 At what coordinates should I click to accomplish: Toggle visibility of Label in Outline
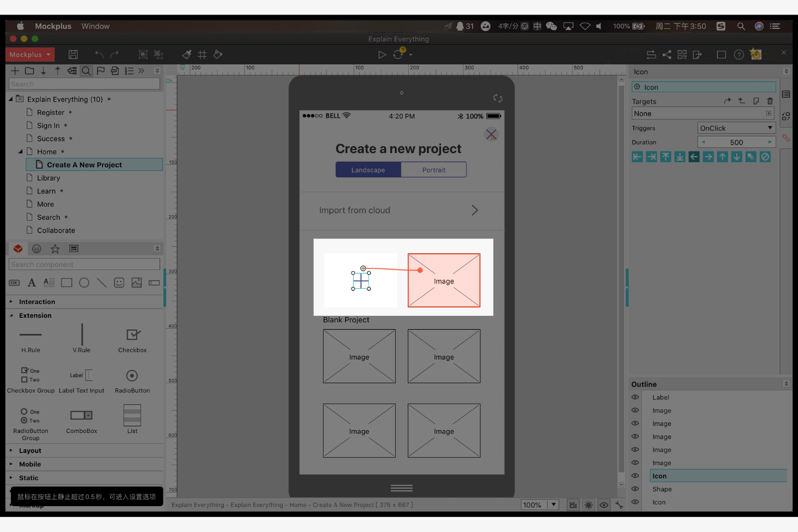pyautogui.click(x=635, y=397)
